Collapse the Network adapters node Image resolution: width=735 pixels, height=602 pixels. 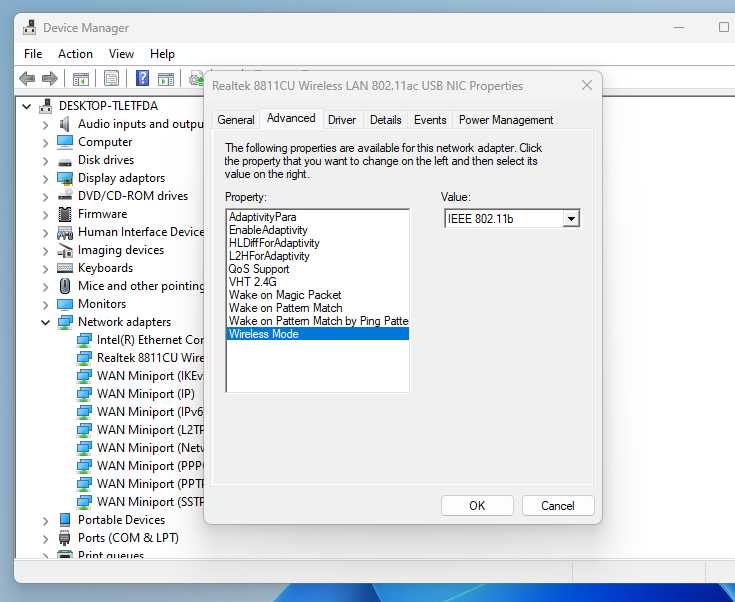pos(45,322)
